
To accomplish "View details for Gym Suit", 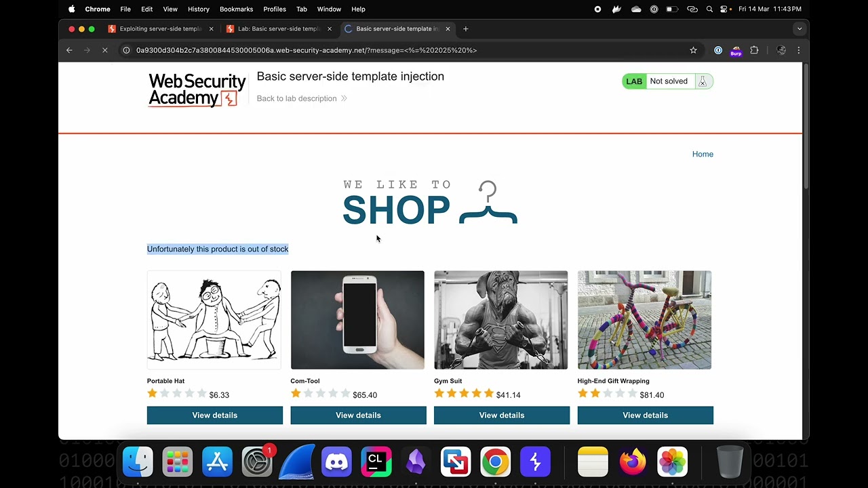I will click(502, 415).
